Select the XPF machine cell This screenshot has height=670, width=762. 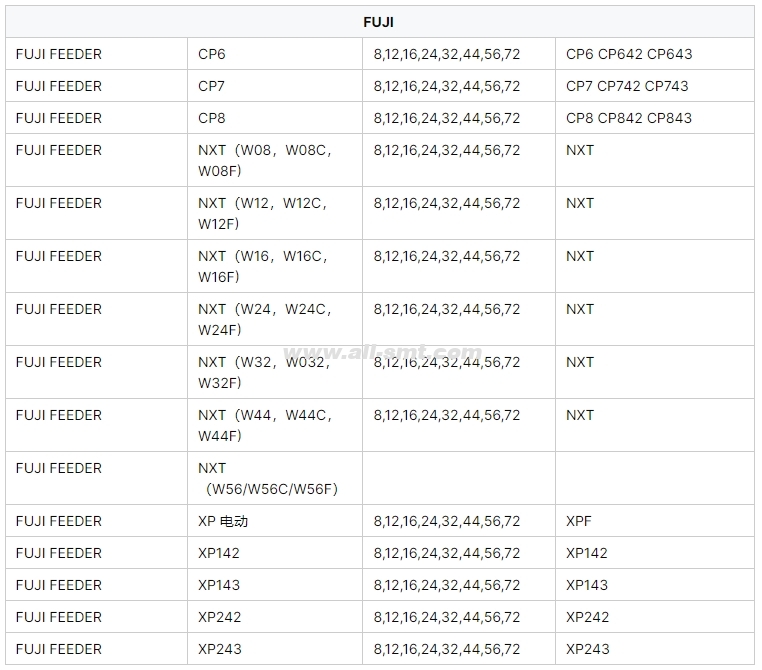pyautogui.click(x=655, y=521)
